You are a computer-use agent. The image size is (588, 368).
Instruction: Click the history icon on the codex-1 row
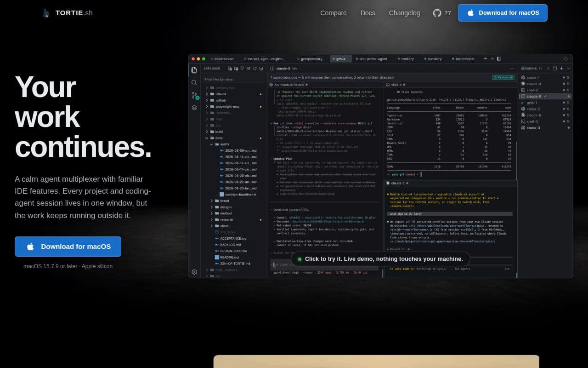coord(568,78)
